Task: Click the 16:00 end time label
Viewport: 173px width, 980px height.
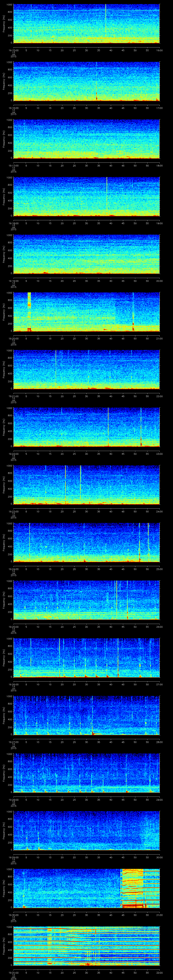Action: pyautogui.click(x=160, y=50)
